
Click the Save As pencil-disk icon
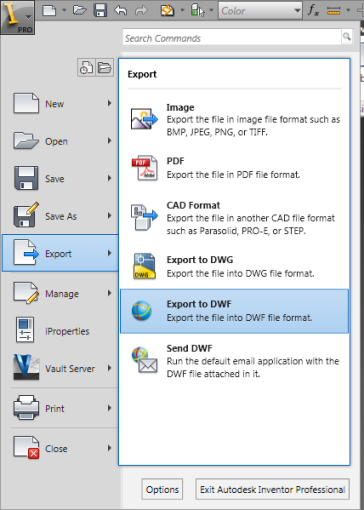tap(26, 215)
